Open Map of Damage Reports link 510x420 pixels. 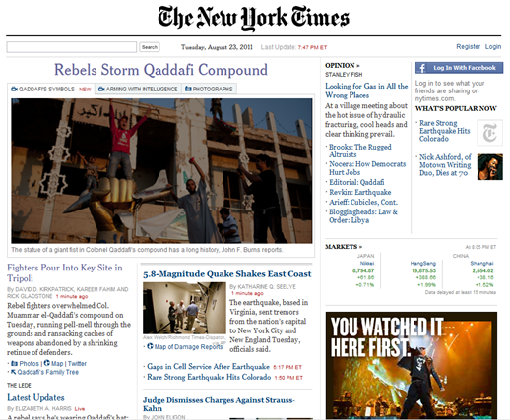click(188, 347)
